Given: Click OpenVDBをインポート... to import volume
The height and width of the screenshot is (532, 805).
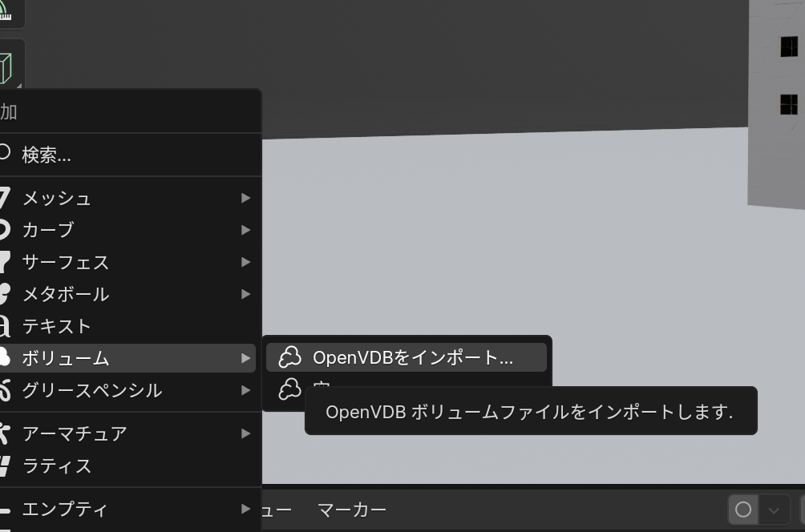Looking at the screenshot, I should tap(412, 357).
